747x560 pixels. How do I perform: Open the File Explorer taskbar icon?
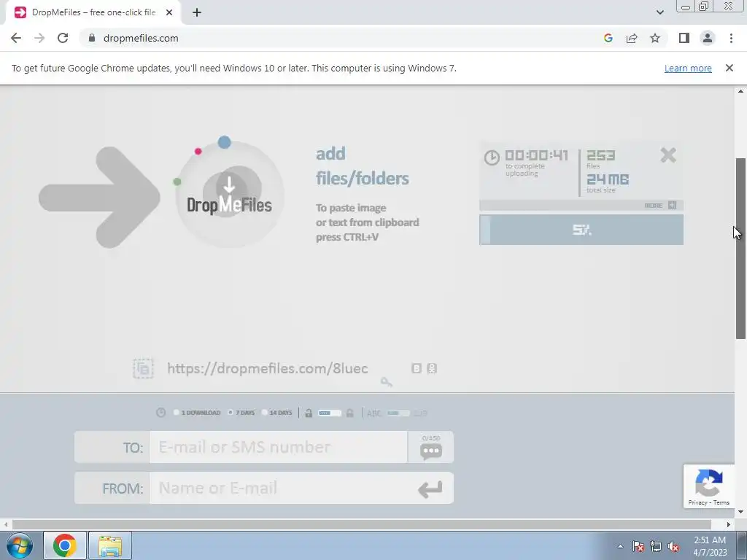tap(110, 545)
